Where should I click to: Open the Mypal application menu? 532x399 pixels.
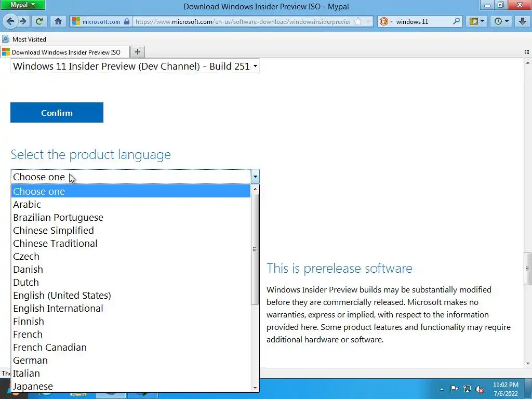[22, 5]
